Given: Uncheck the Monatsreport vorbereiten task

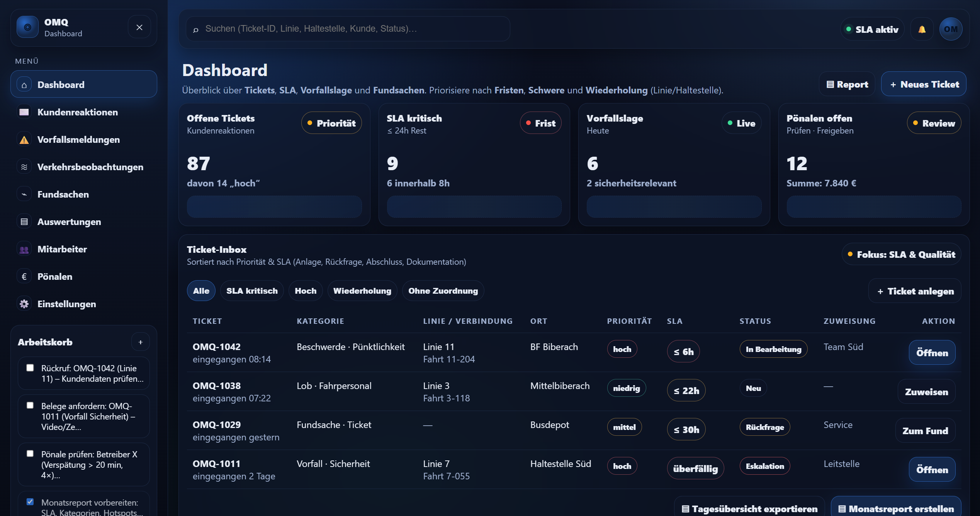Looking at the screenshot, I should [x=30, y=501].
